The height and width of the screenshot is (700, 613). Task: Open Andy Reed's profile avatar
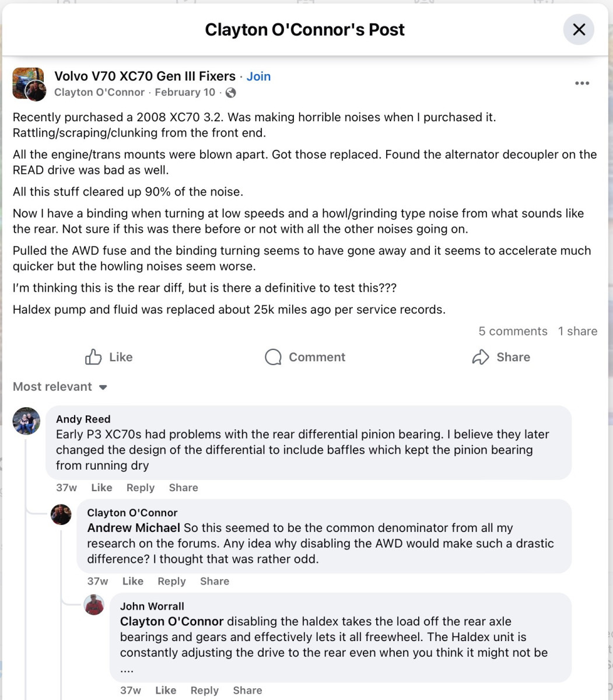(26, 421)
